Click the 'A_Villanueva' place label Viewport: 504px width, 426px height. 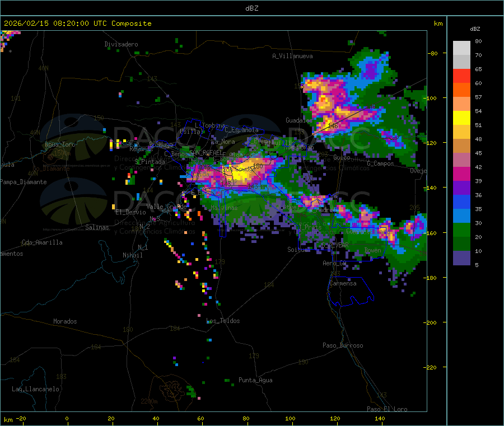(292, 56)
